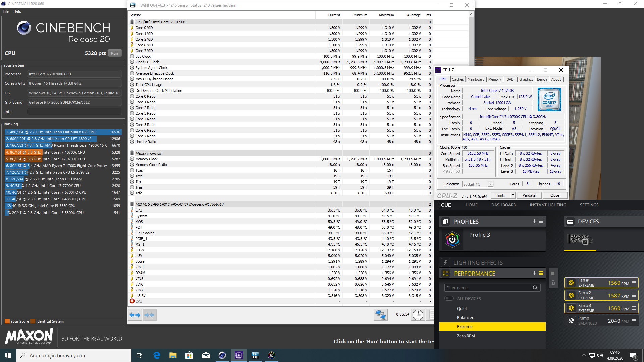
Task: Switch to the CPU-Z Graphics tab
Action: (x=526, y=79)
